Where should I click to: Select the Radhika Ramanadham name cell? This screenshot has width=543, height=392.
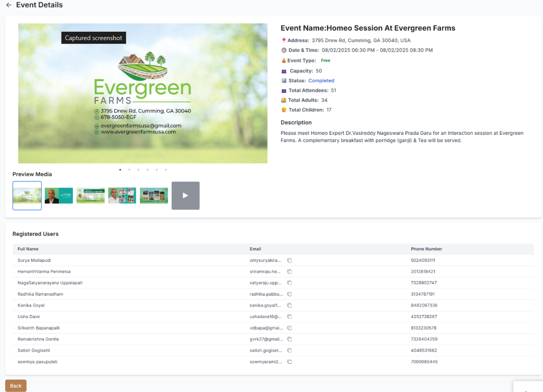click(40, 294)
